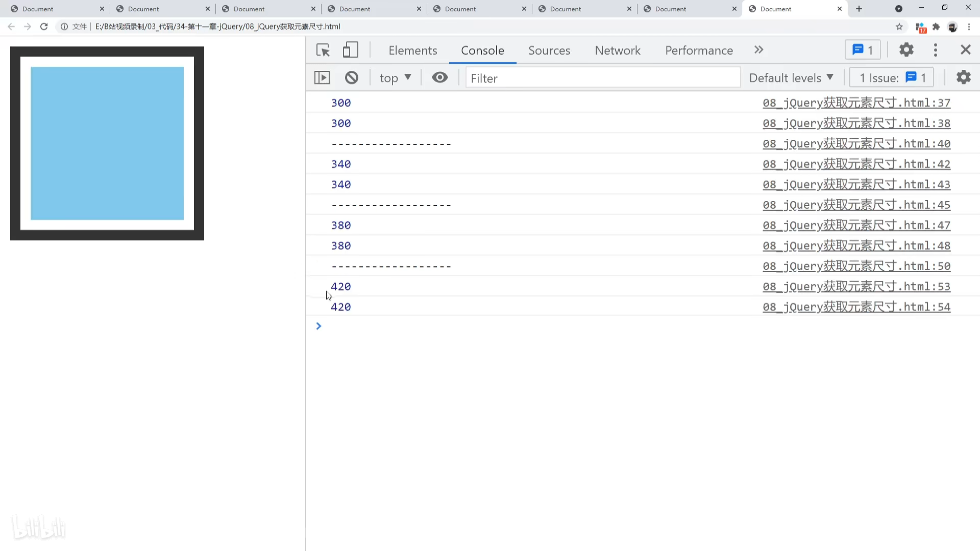Bookmark this page with star icon

click(899, 27)
